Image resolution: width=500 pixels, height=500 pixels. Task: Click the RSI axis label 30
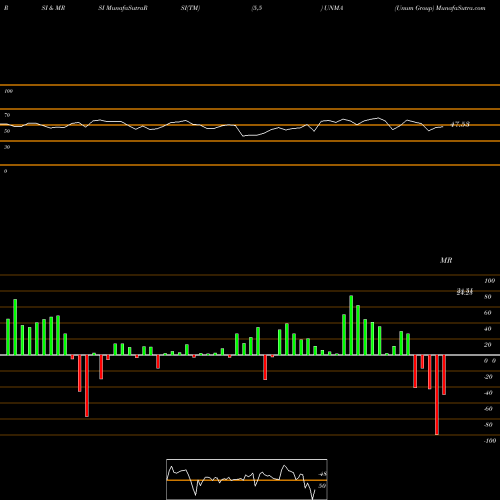click(x=7, y=147)
